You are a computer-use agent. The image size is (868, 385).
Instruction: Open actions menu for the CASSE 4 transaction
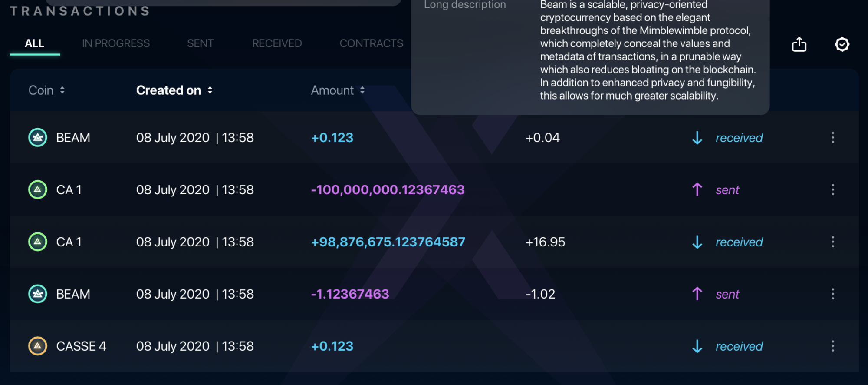(833, 346)
